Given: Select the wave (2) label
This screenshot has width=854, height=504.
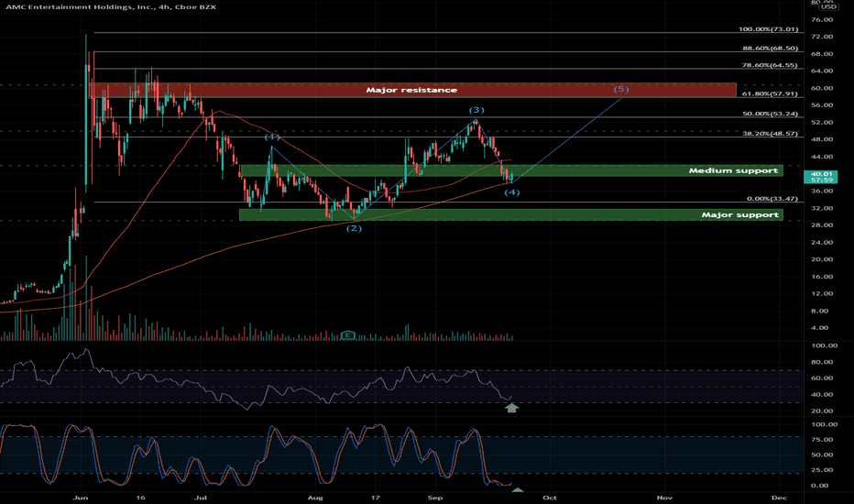Looking at the screenshot, I should pyautogui.click(x=354, y=228).
